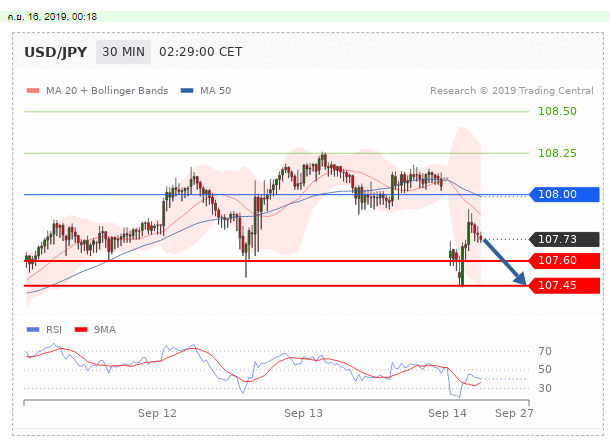The height and width of the screenshot is (443, 610).
Task: Click the RSI legend label
Action: point(54,330)
